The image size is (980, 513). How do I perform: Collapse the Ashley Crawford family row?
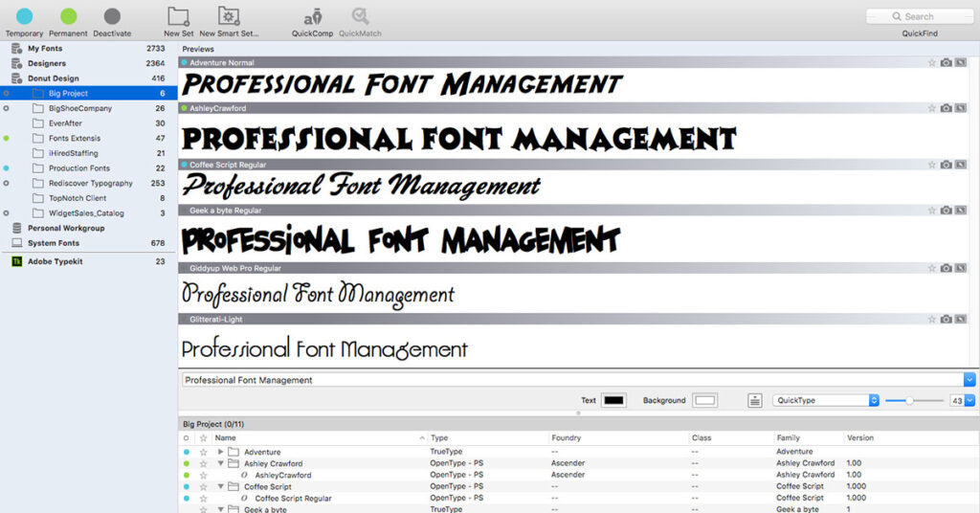click(x=221, y=463)
